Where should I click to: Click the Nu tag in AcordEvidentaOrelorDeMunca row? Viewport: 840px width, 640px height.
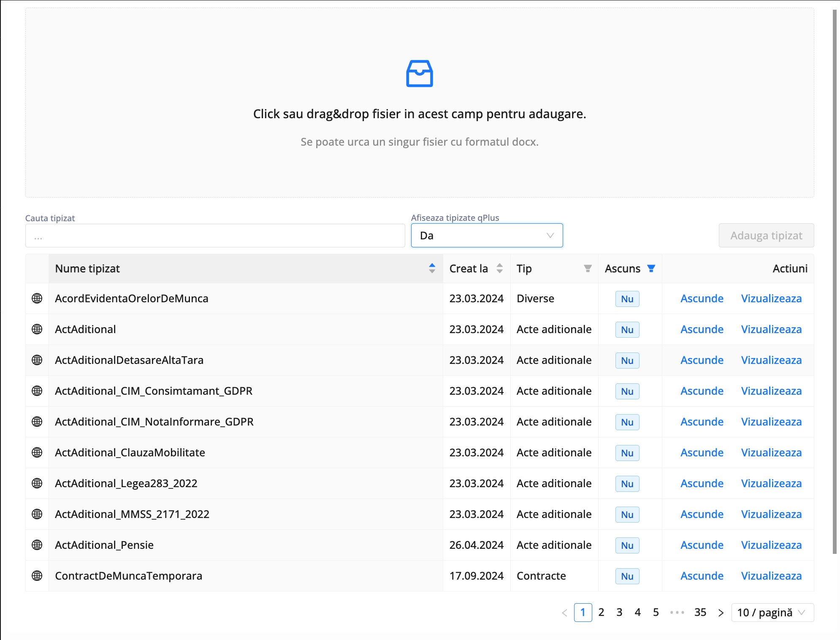627,299
